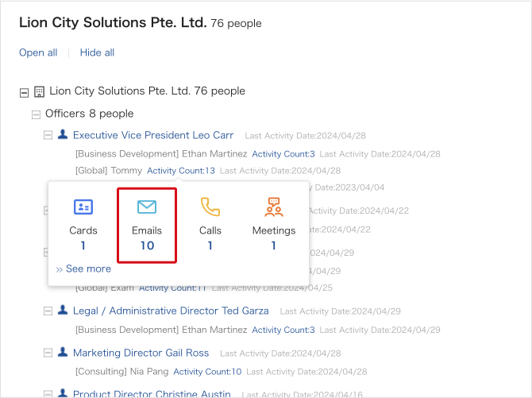Open the Meetings icon in the popup
532x398 pixels.
coord(274,207)
